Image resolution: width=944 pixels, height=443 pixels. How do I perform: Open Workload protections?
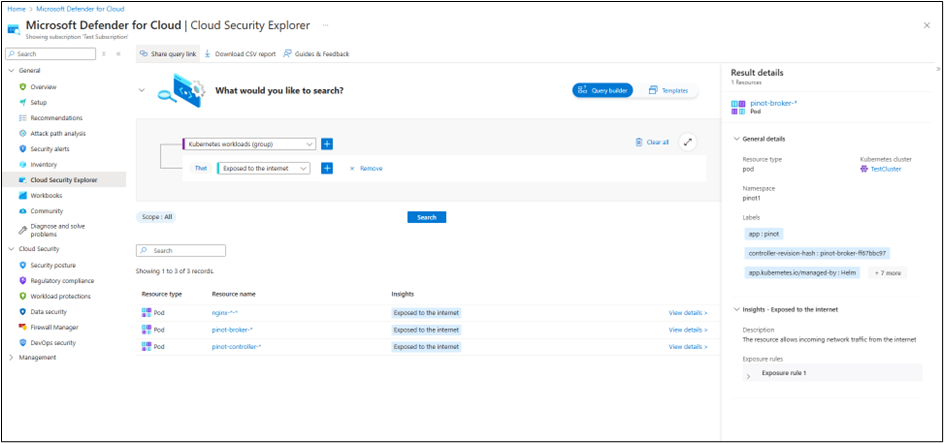coord(60,296)
